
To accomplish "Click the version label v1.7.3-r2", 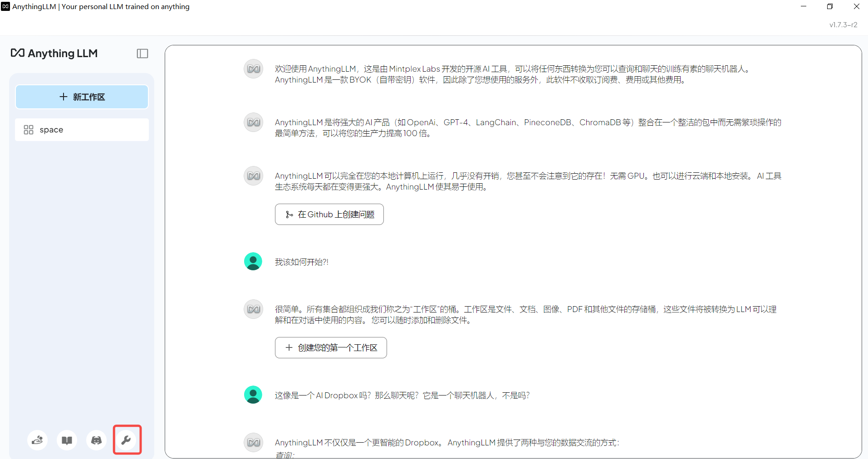I will (x=843, y=25).
